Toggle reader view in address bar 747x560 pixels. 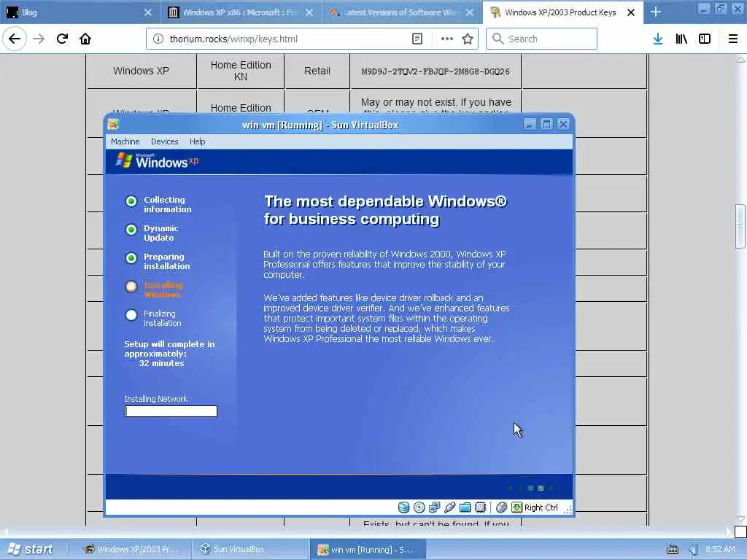tap(417, 39)
